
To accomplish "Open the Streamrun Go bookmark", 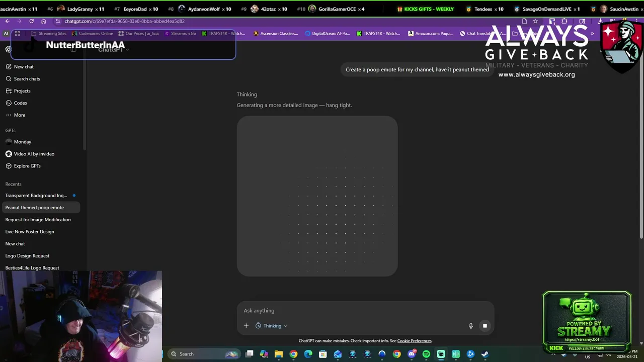I will coord(180,34).
